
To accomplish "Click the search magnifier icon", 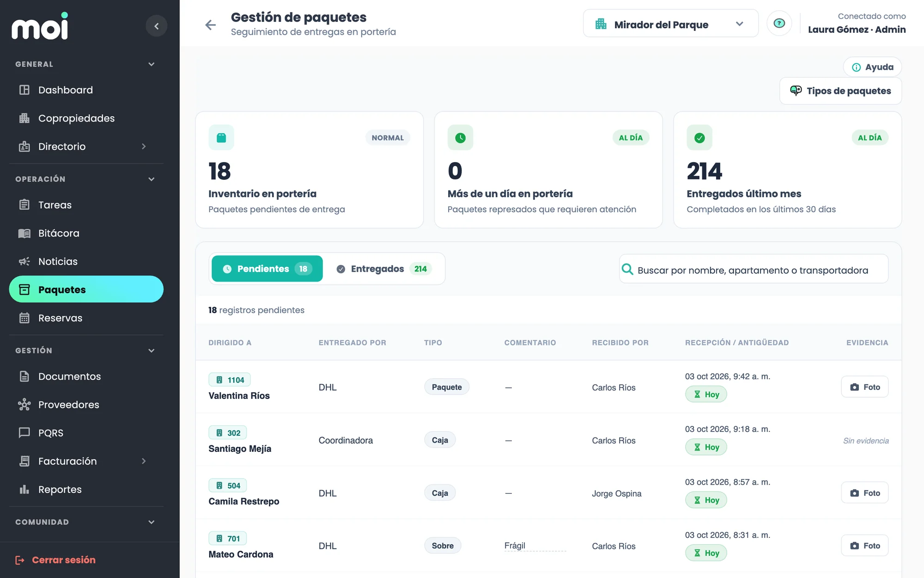I will click(627, 269).
